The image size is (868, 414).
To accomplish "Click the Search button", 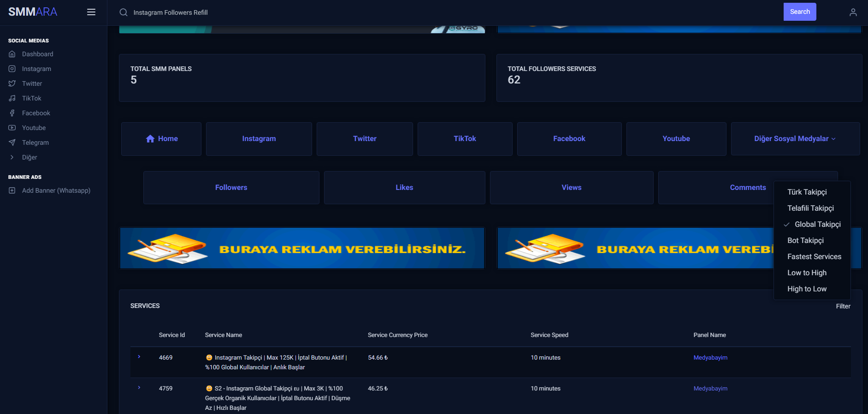I will pos(800,12).
